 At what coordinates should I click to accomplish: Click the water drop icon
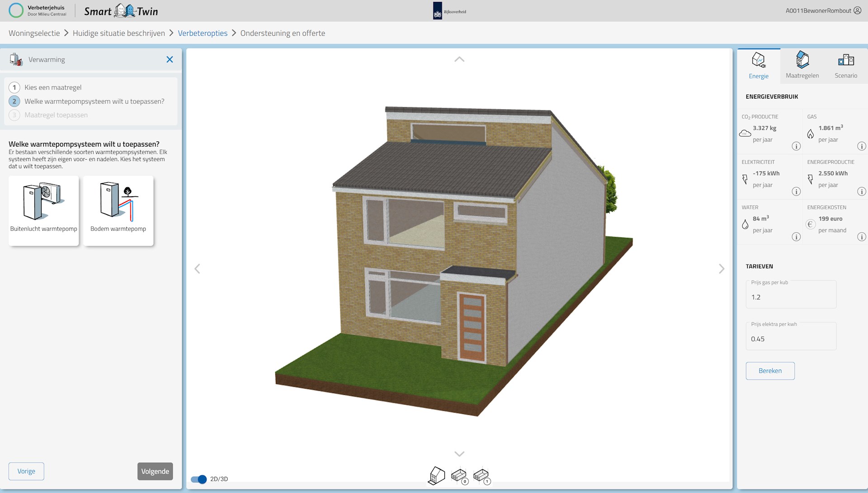tap(745, 224)
